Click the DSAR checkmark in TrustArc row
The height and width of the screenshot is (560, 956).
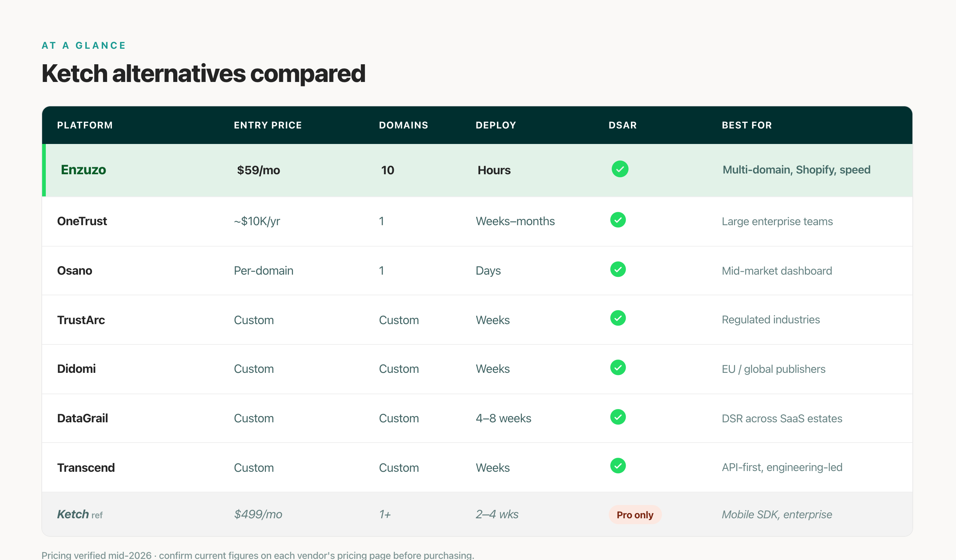pos(618,318)
